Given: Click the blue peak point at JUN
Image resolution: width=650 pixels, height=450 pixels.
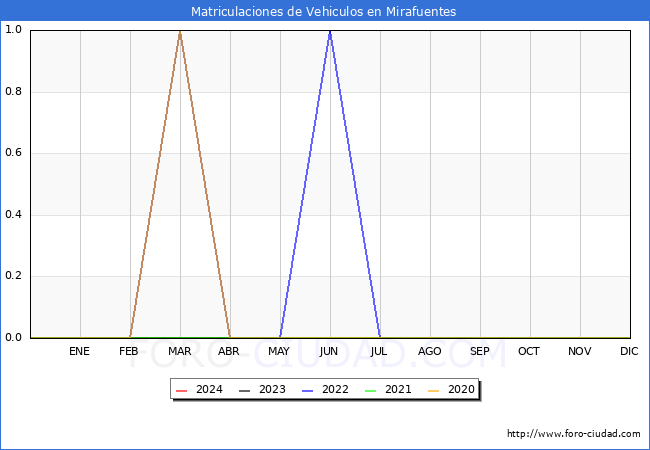Looking at the screenshot, I should click(330, 31).
